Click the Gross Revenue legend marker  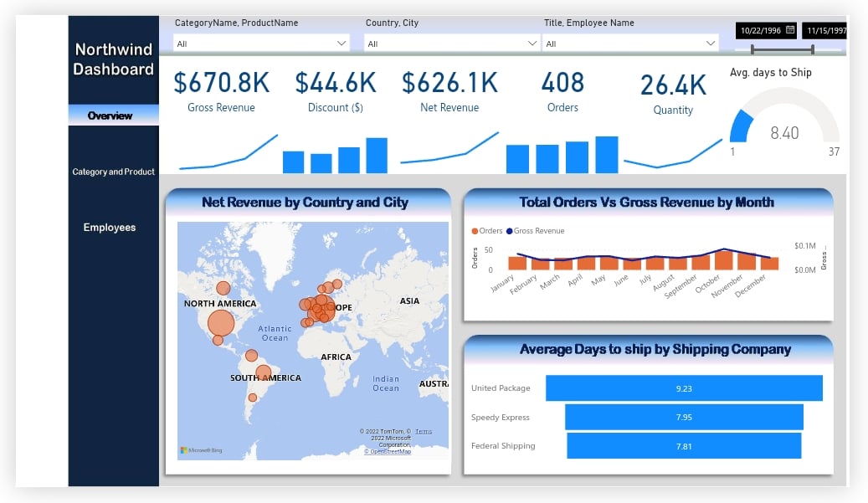click(x=509, y=231)
